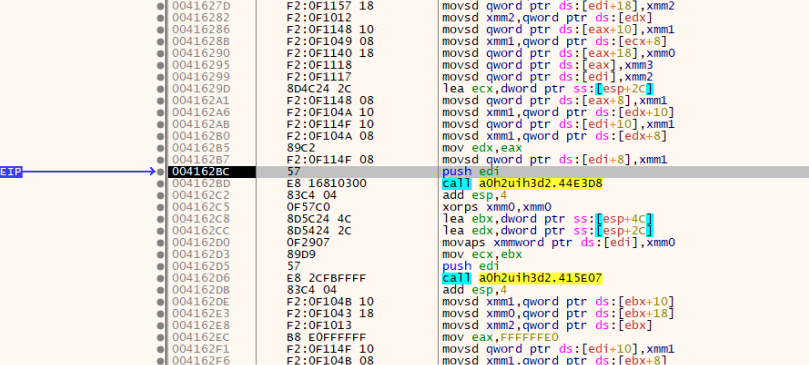Viewport: 809px width, 365px height.
Task: Select instruction mov ecx,ebx
Action: coord(482,254)
